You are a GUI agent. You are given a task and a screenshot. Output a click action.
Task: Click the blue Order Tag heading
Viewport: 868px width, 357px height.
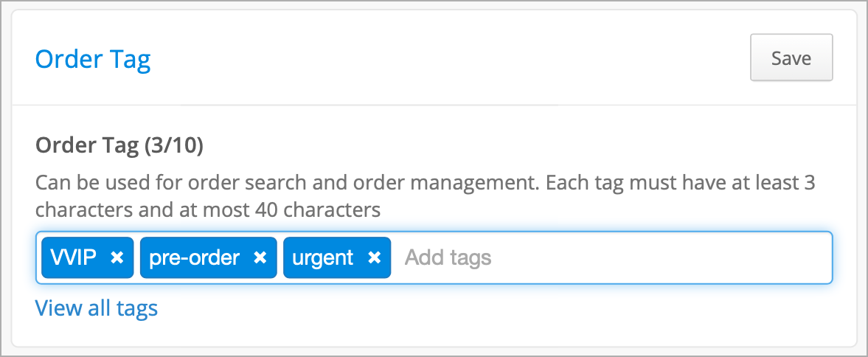[x=93, y=59]
